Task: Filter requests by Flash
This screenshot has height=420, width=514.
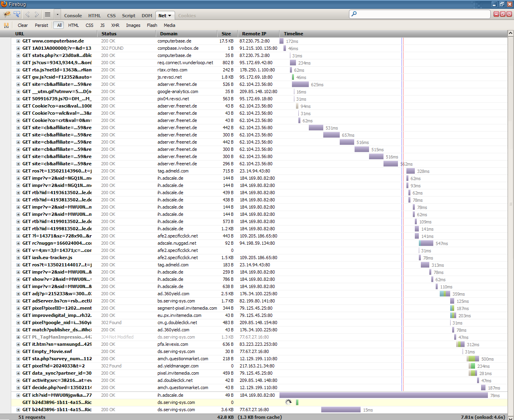Action: [152, 25]
